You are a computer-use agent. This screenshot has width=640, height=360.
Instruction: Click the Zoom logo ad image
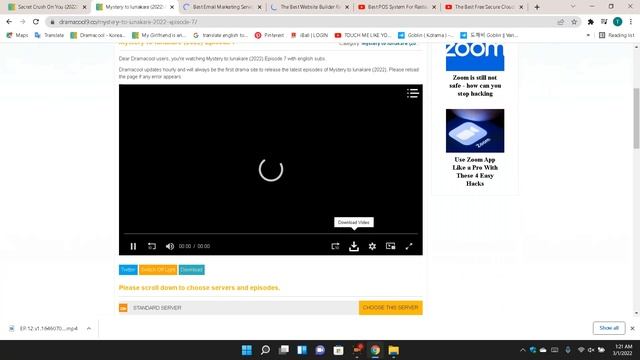[x=475, y=57]
